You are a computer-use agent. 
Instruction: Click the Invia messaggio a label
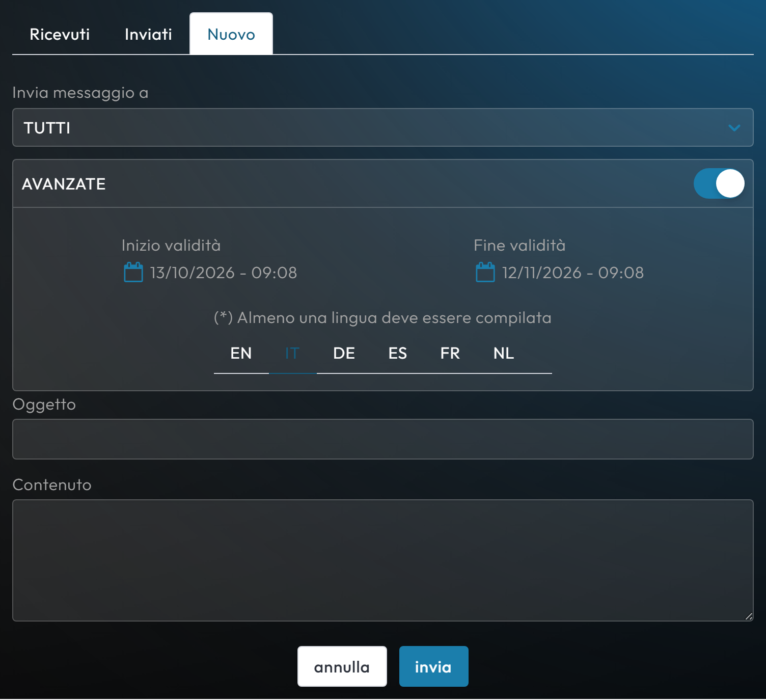pos(80,93)
